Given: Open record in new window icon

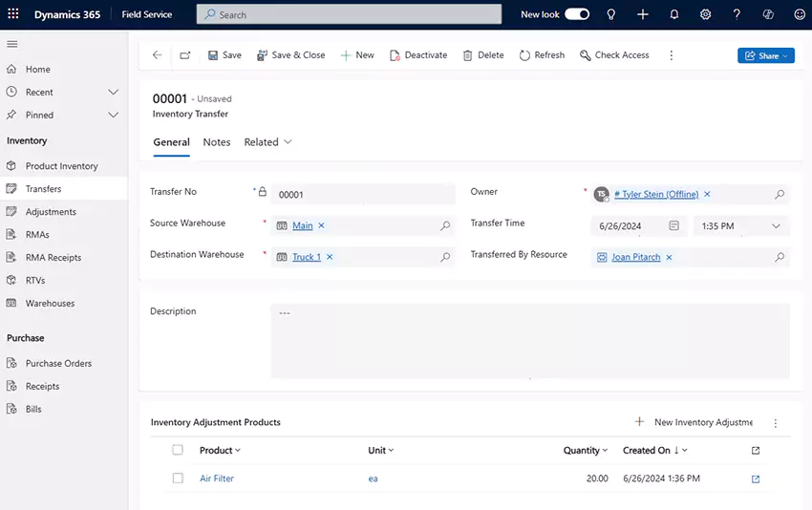Looking at the screenshot, I should [185, 54].
